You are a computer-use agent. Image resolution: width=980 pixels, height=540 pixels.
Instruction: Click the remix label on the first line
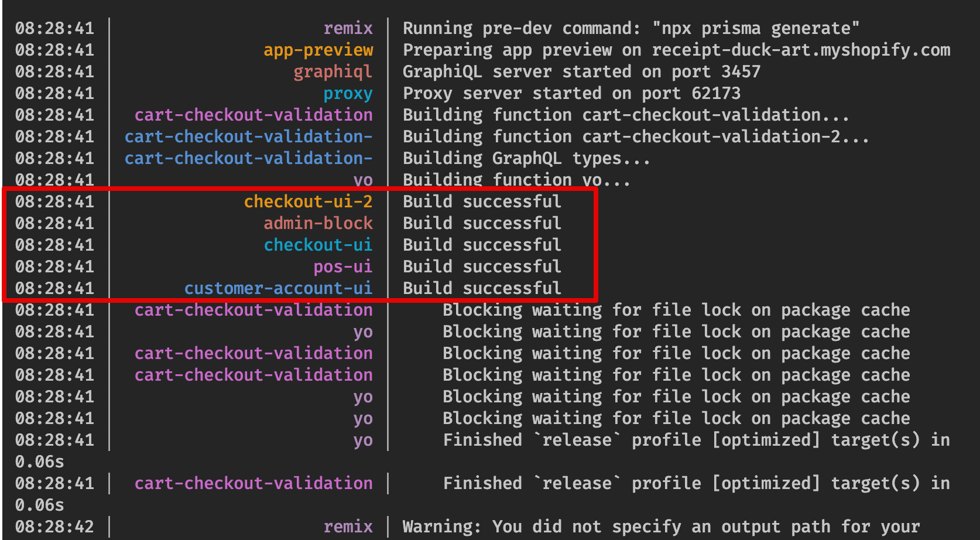348,28
